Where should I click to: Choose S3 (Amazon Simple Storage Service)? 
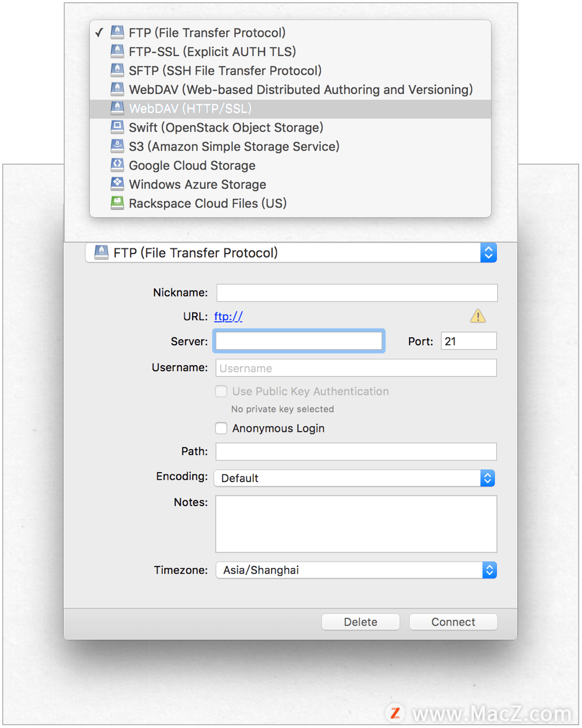coord(290,147)
